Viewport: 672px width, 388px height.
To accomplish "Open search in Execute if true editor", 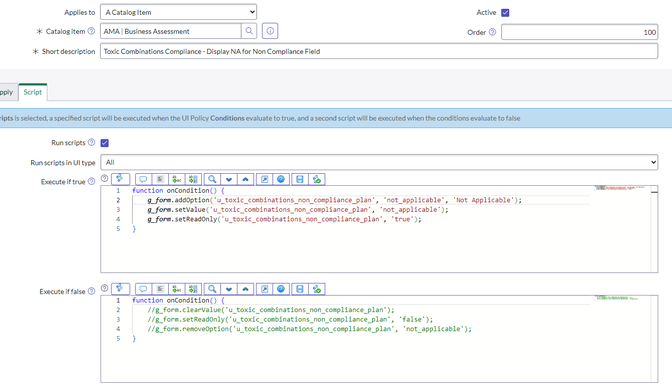I will [212, 179].
